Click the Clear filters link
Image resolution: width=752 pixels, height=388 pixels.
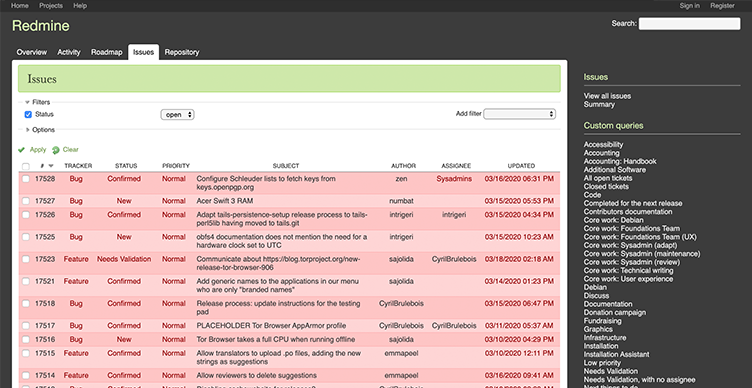(70, 150)
